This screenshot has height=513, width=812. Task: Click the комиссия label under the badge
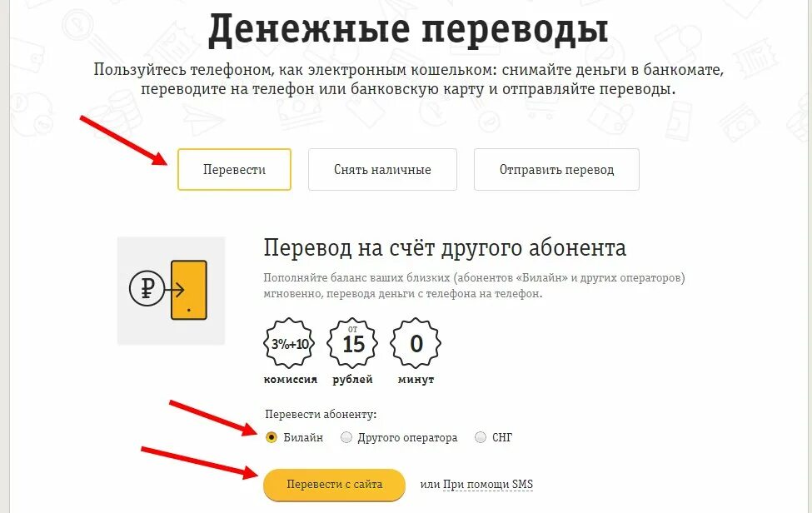pos(290,380)
